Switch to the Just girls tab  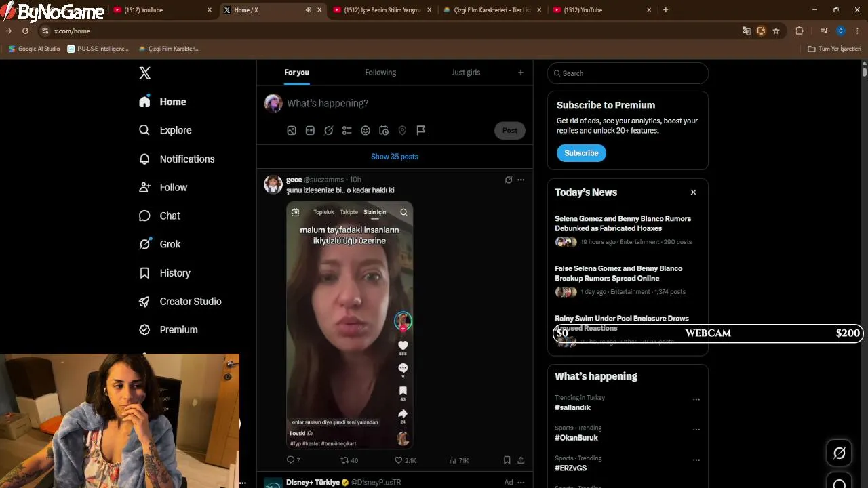[466, 73]
